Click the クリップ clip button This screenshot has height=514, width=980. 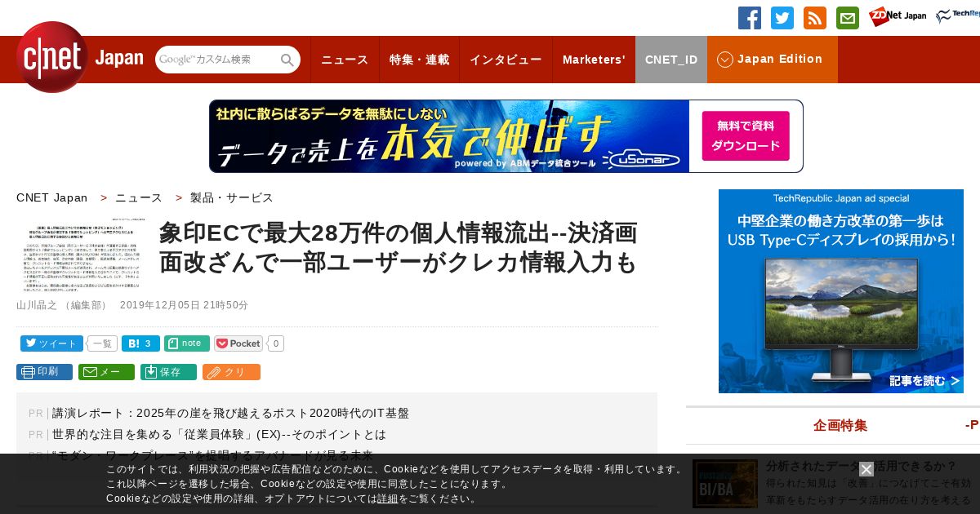click(231, 372)
